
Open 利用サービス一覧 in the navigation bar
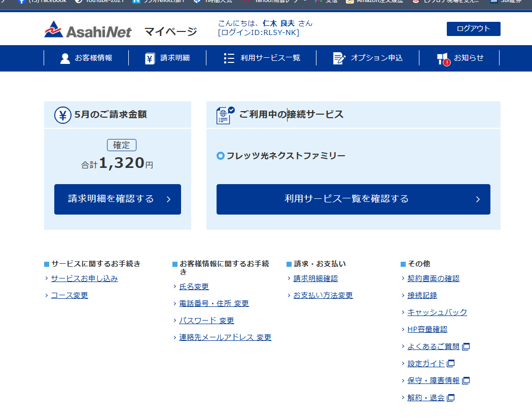tap(262, 58)
